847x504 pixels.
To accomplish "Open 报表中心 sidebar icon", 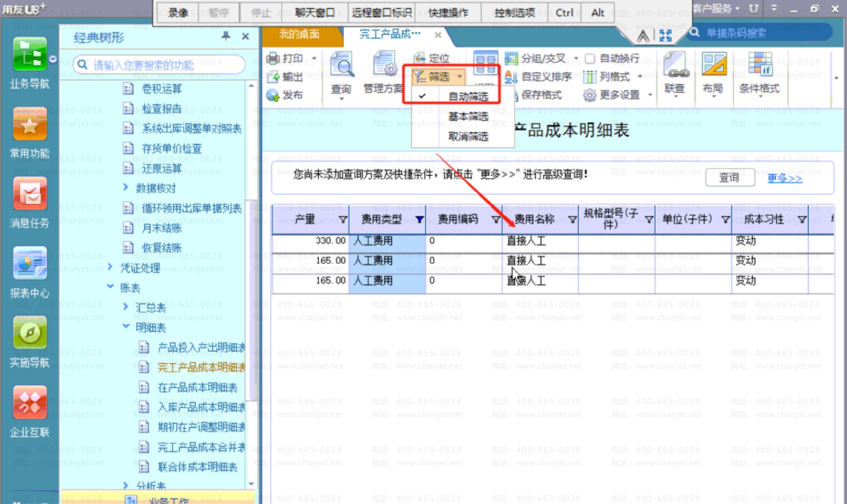I will [30, 263].
